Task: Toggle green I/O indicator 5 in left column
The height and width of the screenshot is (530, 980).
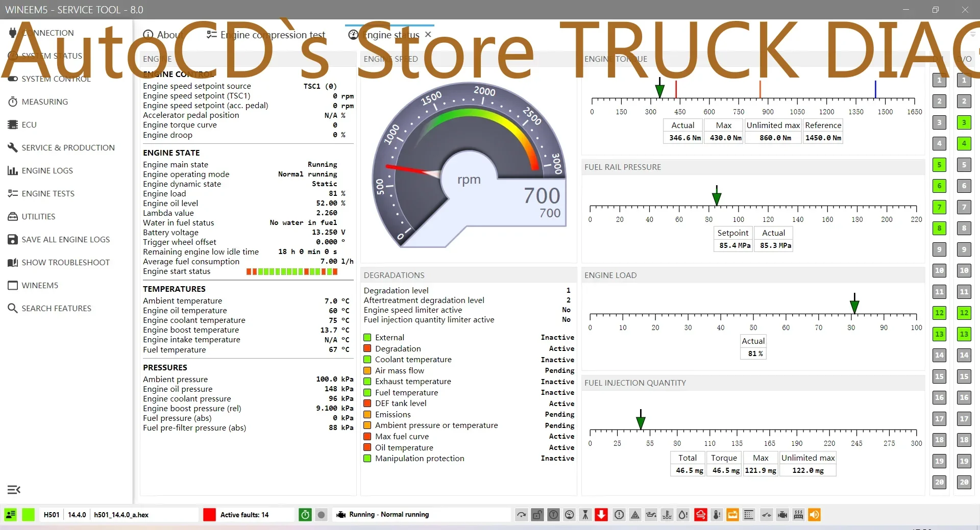Action: (939, 165)
